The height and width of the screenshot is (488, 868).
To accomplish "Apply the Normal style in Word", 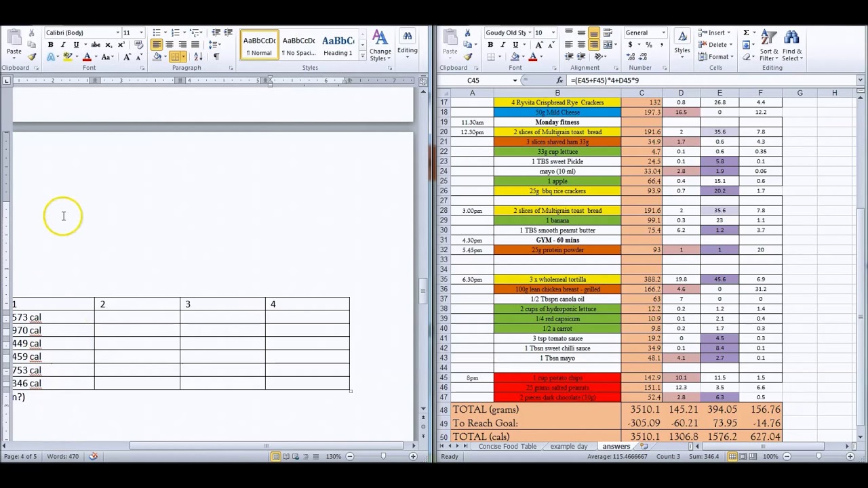I will tap(259, 45).
